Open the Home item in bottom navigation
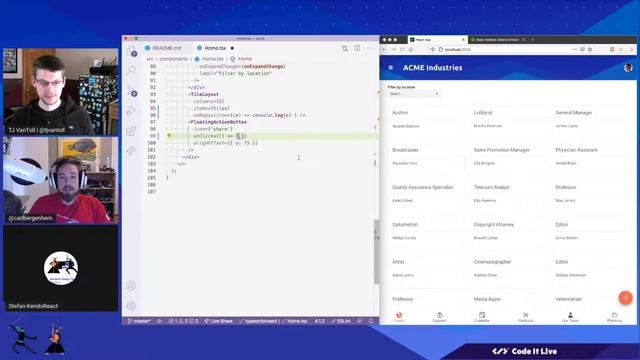The height and width of the screenshot is (360, 640). 399,317
